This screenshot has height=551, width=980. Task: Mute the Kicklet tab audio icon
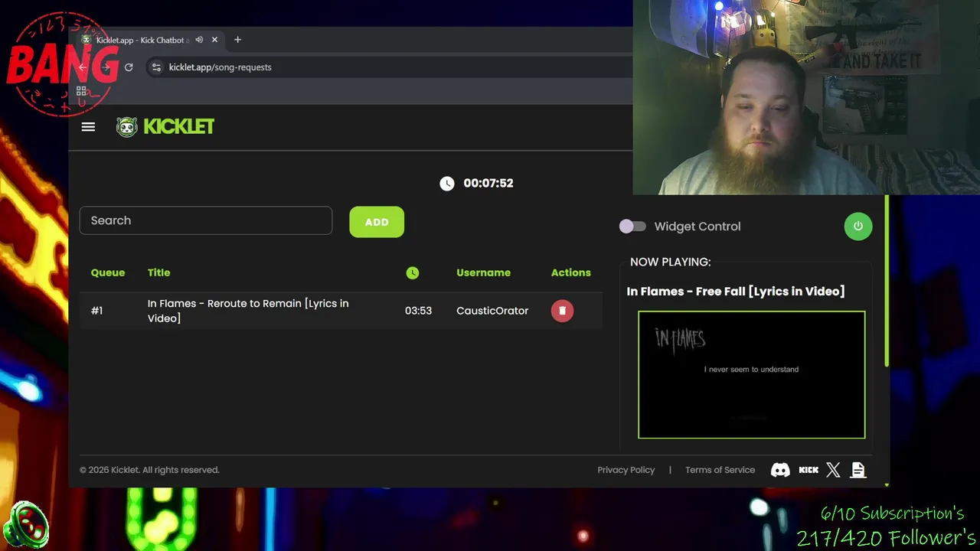point(199,40)
